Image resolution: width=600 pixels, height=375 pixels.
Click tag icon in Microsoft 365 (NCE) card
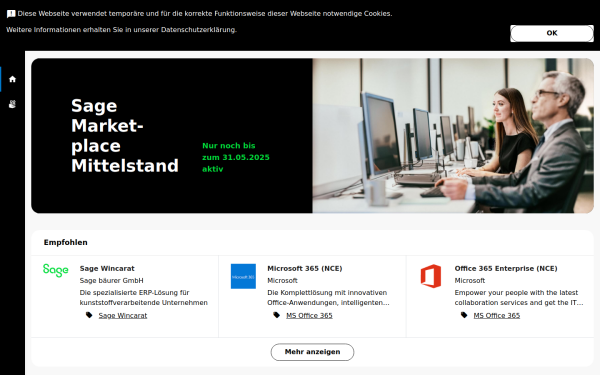tap(277, 315)
